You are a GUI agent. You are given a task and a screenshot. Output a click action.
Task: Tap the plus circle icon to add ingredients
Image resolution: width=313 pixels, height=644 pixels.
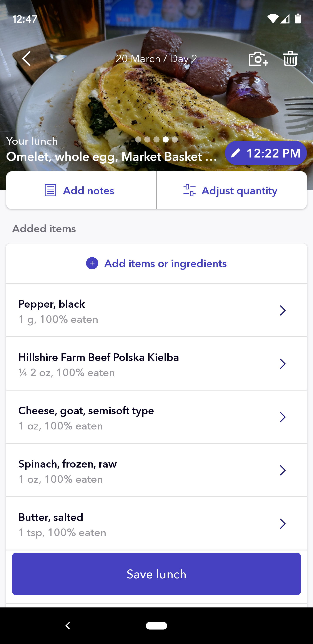pyautogui.click(x=92, y=263)
